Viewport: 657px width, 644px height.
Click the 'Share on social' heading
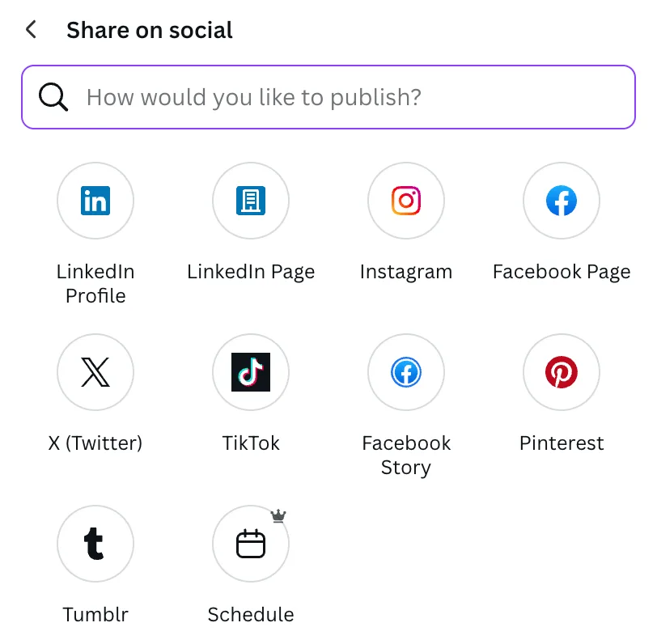click(x=150, y=30)
